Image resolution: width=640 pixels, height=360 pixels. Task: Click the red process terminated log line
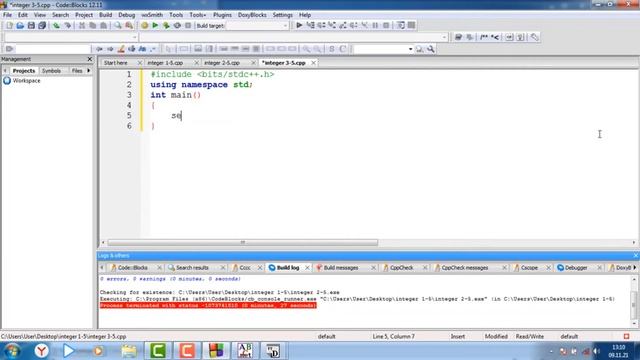click(x=208, y=305)
